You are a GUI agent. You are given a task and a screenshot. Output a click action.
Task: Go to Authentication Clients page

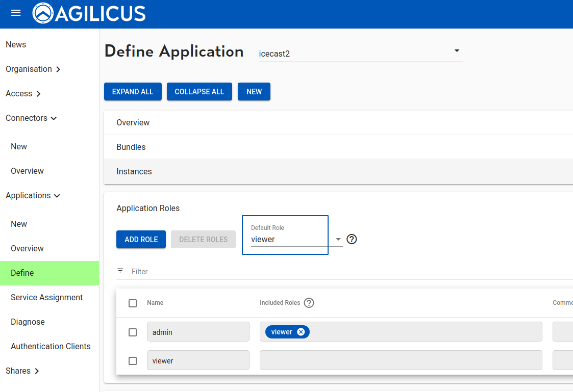(x=51, y=347)
